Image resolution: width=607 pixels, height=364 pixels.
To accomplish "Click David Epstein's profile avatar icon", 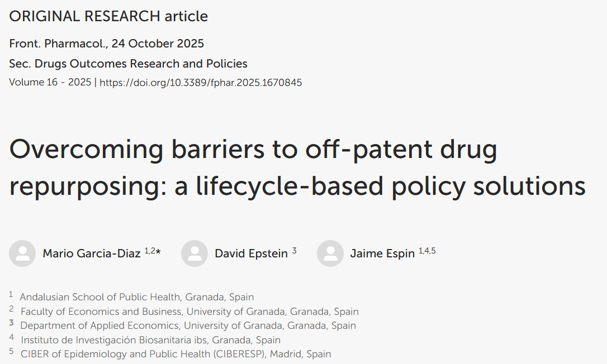I will click(195, 253).
